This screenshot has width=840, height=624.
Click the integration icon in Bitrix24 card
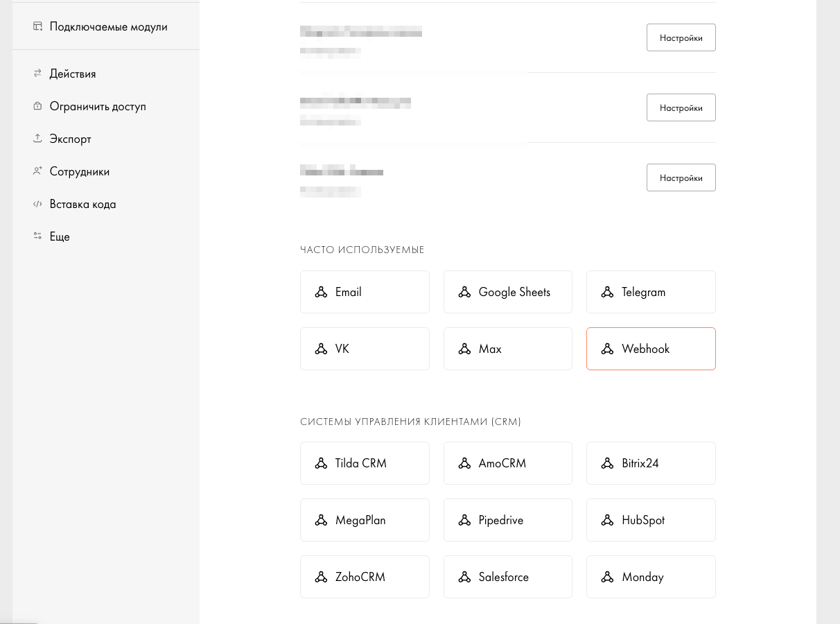click(x=607, y=463)
